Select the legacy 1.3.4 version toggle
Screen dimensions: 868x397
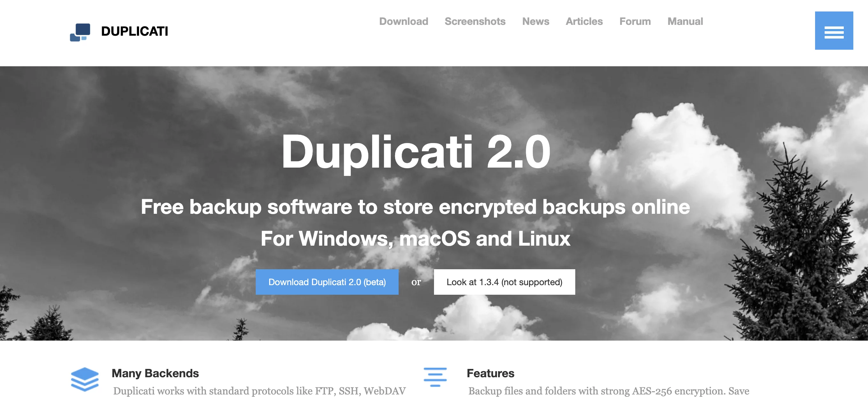pyautogui.click(x=504, y=282)
